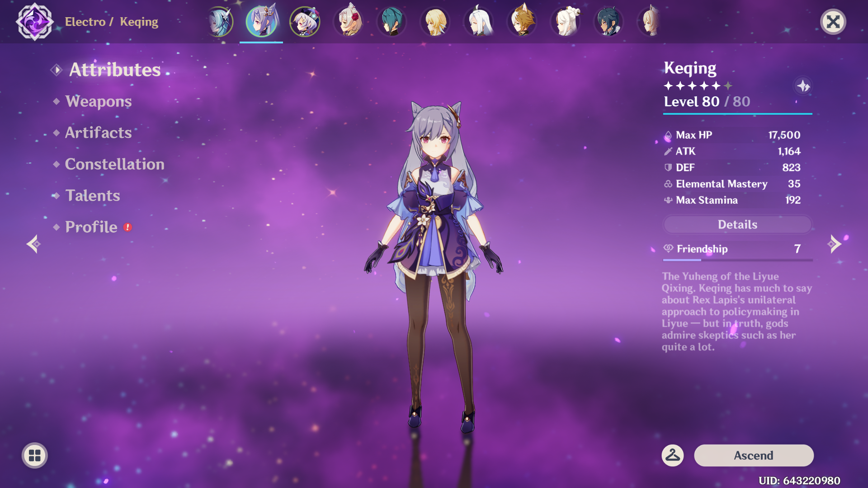
Task: Open the four-square grid menu icon
Action: [x=35, y=455]
